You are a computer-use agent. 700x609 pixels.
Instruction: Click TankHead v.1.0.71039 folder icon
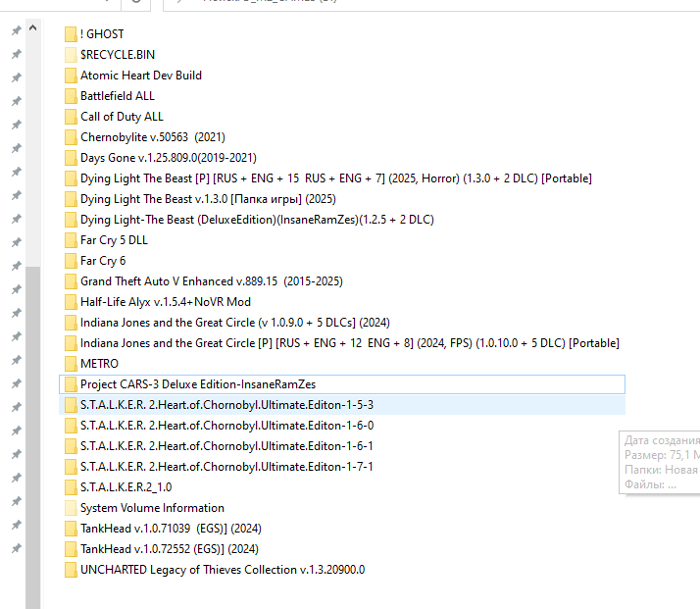coord(71,529)
